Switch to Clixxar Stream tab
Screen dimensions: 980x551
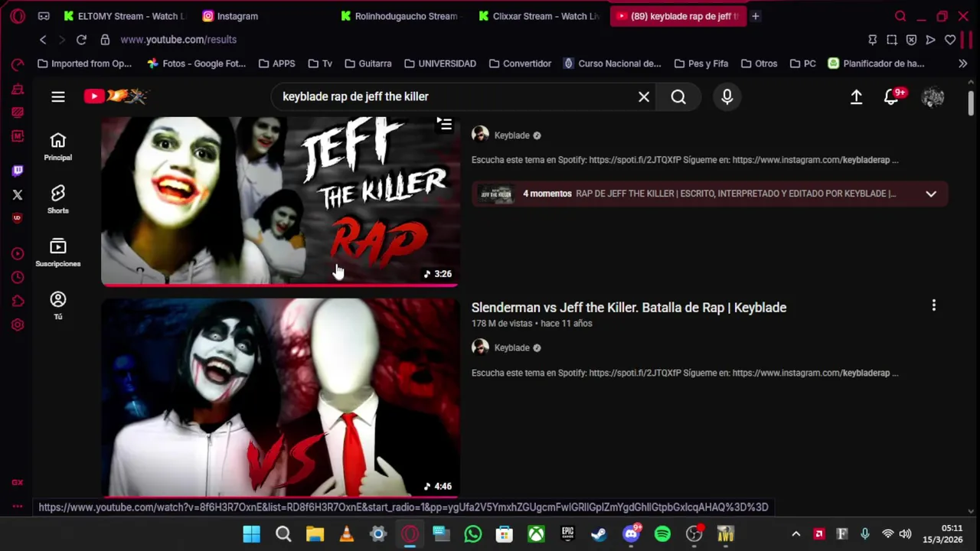[x=538, y=16]
